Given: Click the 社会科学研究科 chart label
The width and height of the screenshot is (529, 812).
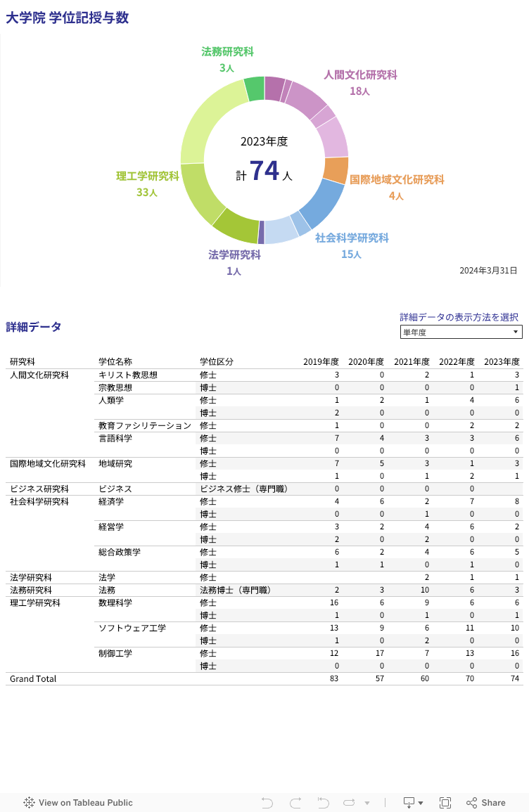Looking at the screenshot, I should tap(352, 238).
